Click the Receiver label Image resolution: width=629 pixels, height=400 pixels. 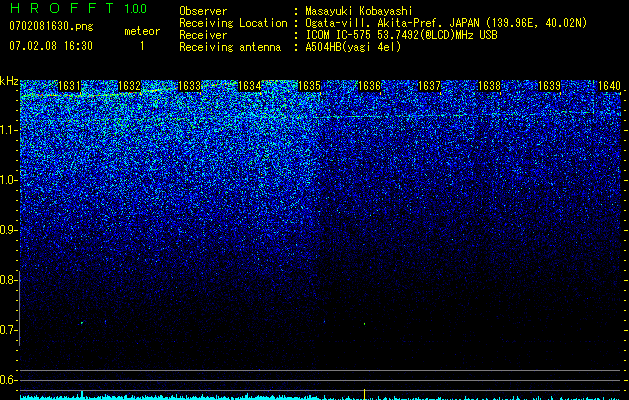(x=203, y=35)
